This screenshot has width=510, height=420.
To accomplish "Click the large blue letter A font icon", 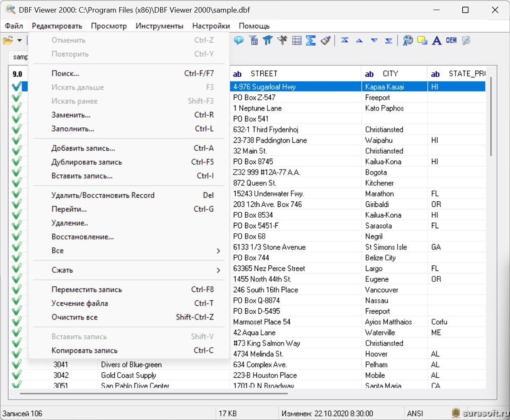I will pyautogui.click(x=437, y=40).
